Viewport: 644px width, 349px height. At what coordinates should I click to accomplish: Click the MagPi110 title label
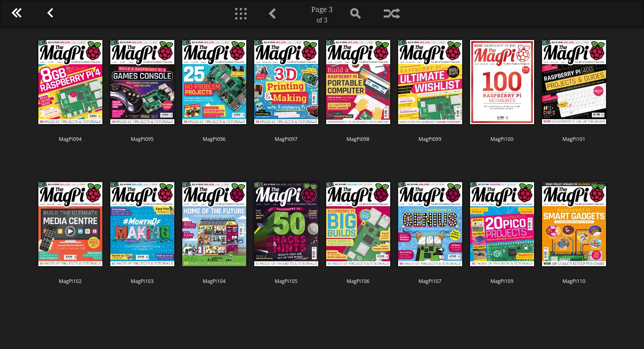coord(574,281)
